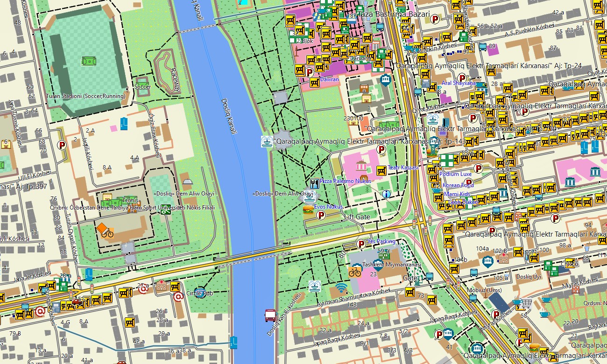
Task: Click the "Tashkent Miymanxanasi" hotel label
Action: click(x=392, y=265)
